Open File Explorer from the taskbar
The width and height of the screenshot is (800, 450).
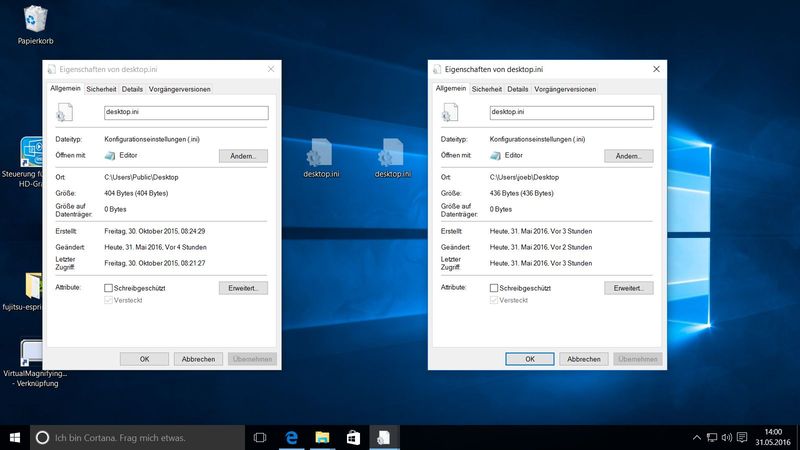pyautogui.click(x=323, y=437)
